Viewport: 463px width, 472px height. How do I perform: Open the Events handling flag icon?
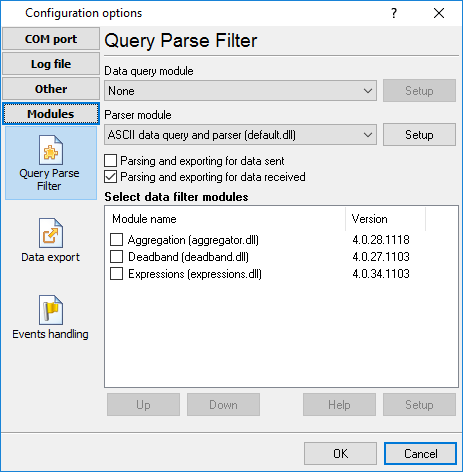[x=51, y=310]
